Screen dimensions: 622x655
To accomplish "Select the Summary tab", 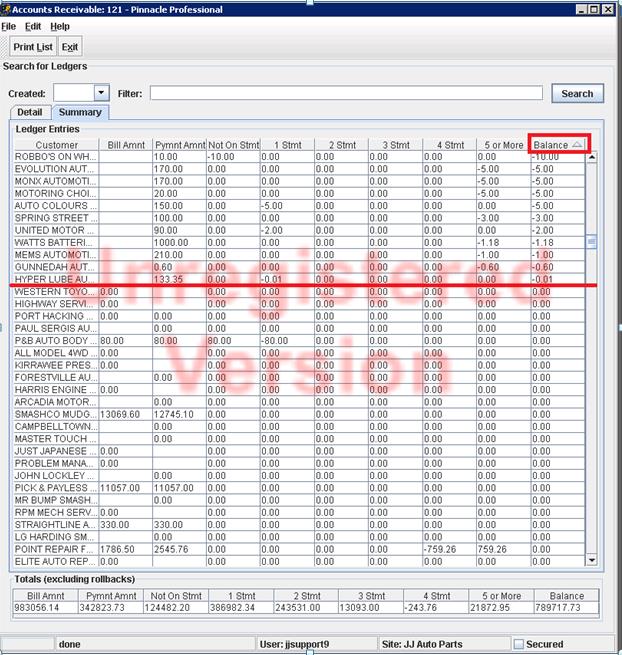I will pos(79,113).
